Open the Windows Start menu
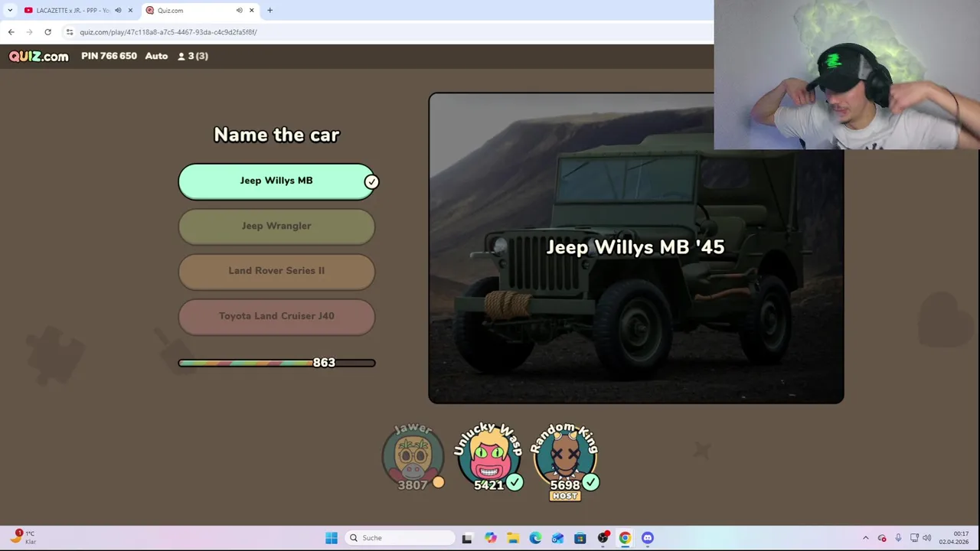The height and width of the screenshot is (551, 980). pos(332,538)
